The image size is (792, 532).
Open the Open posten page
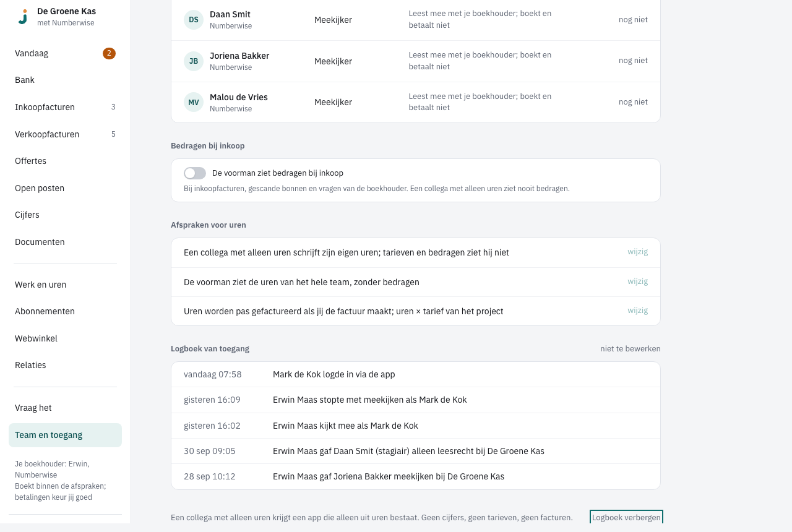pos(65,188)
